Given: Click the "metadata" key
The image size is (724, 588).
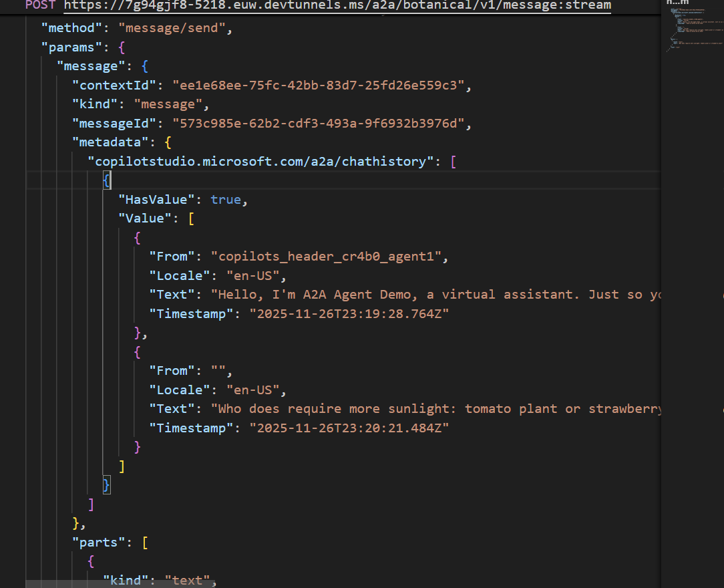Looking at the screenshot, I should coord(107,142).
